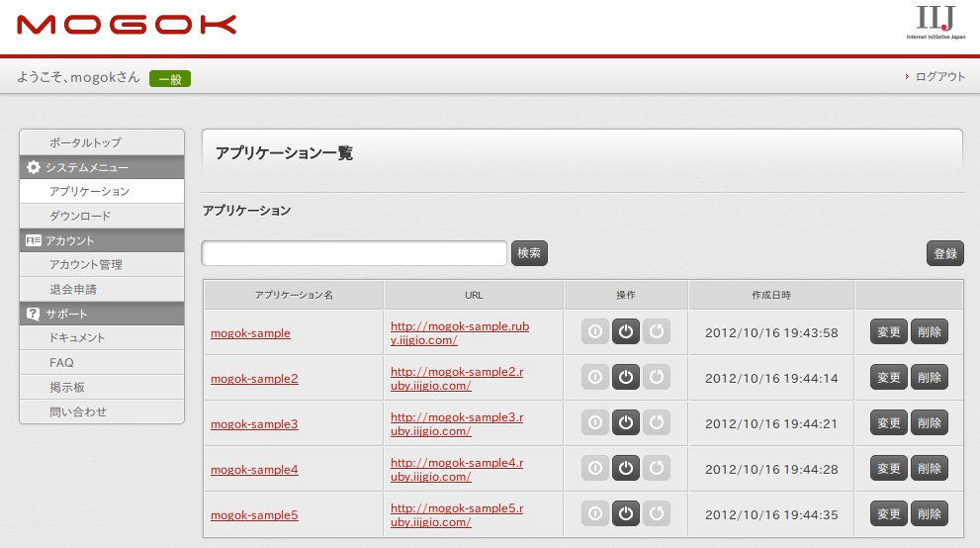
Task: Open the mogok-sample2 application link
Action: coord(254,379)
